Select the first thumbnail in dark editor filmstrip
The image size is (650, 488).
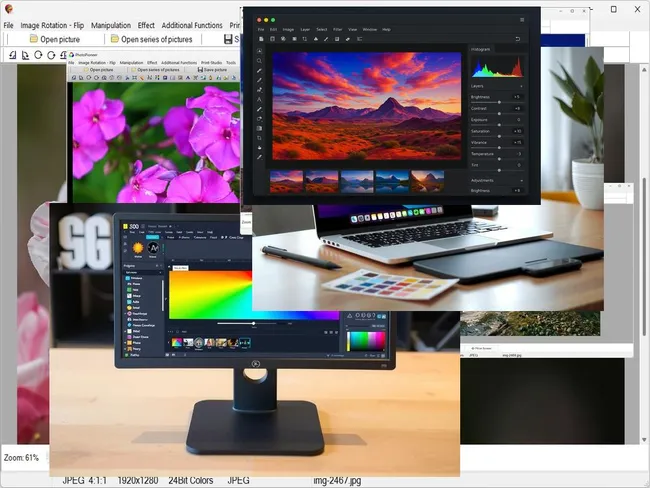pyautogui.click(x=286, y=181)
